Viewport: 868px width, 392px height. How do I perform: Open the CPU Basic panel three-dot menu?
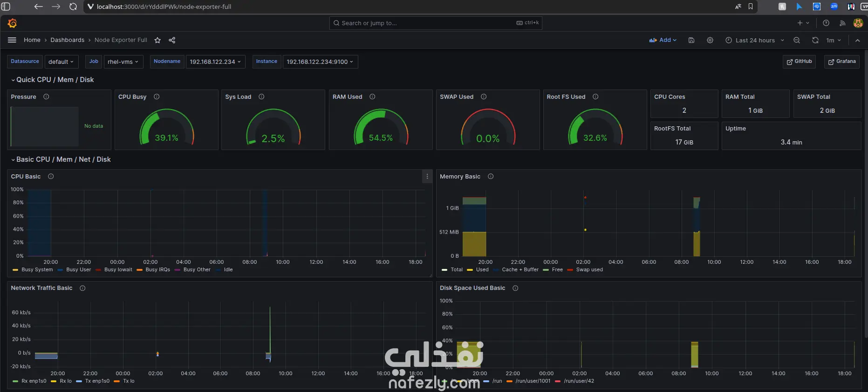(427, 177)
